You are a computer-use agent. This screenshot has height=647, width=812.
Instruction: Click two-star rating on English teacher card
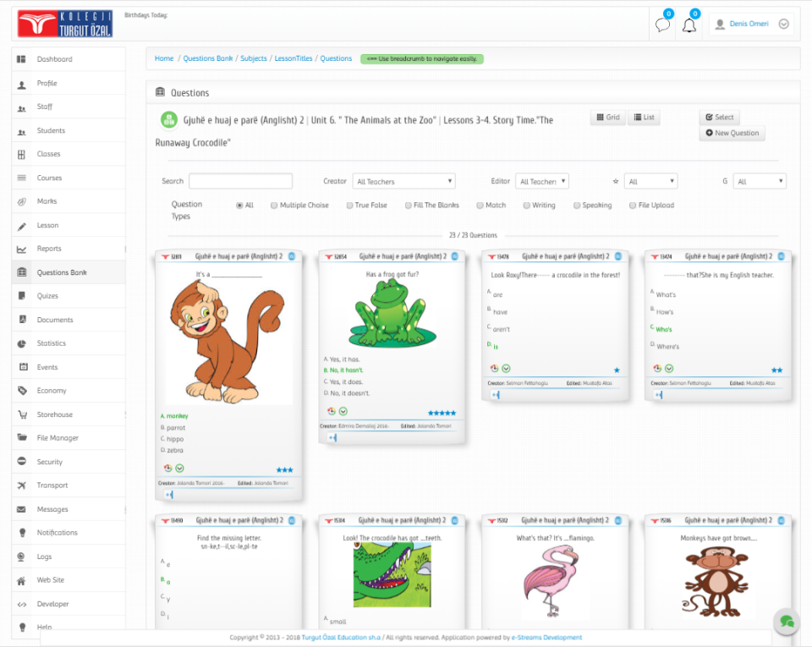pyautogui.click(x=776, y=370)
